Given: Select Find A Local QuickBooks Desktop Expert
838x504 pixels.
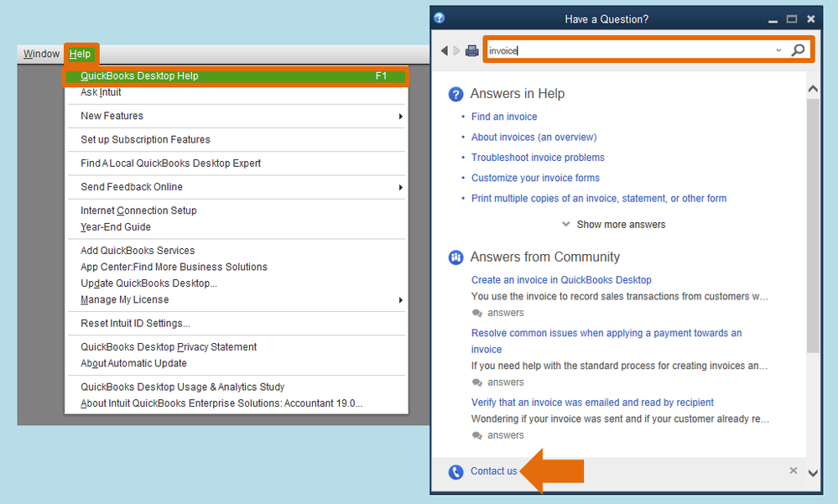Looking at the screenshot, I should pos(237,163).
